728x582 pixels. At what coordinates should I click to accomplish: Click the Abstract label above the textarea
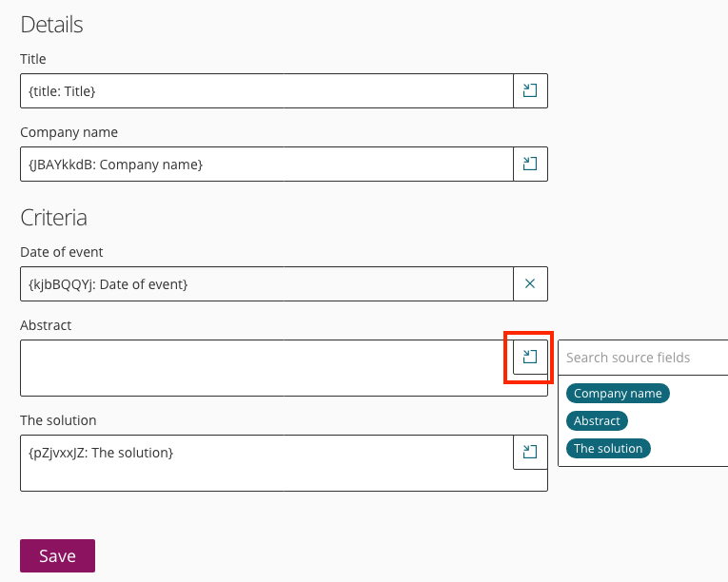click(x=46, y=325)
